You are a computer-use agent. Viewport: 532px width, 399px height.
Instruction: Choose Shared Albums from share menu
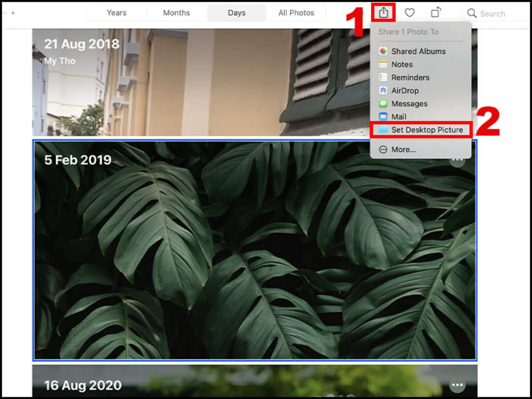click(420, 51)
